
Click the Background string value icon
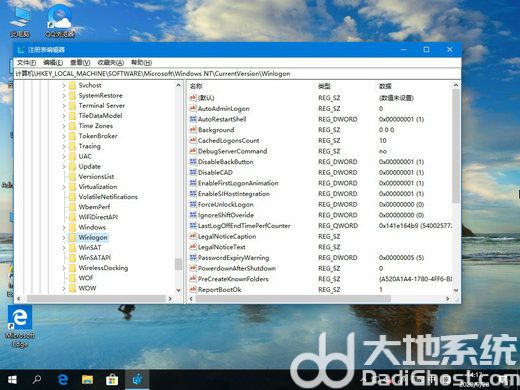click(193, 130)
